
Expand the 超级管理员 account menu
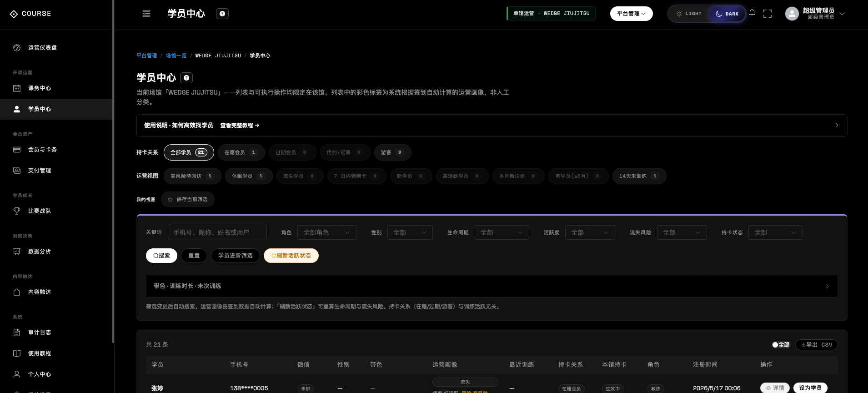point(842,14)
